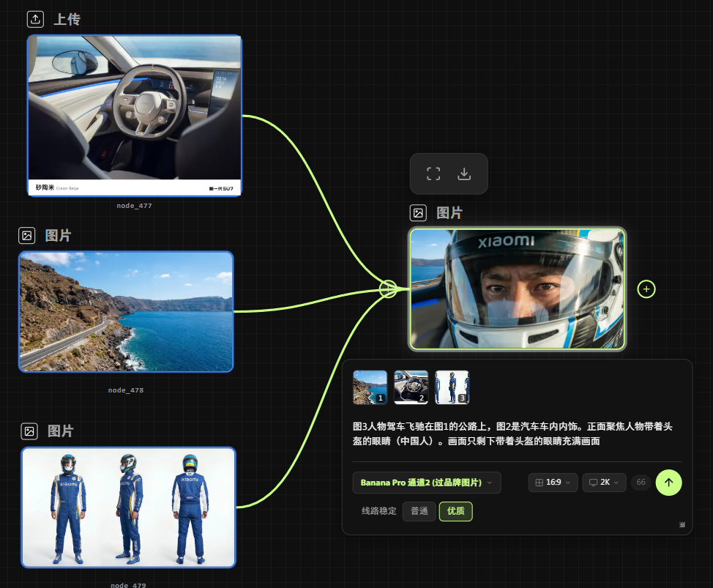Click the image icon of the racing suit node
The width and height of the screenshot is (713, 588).
click(29, 431)
